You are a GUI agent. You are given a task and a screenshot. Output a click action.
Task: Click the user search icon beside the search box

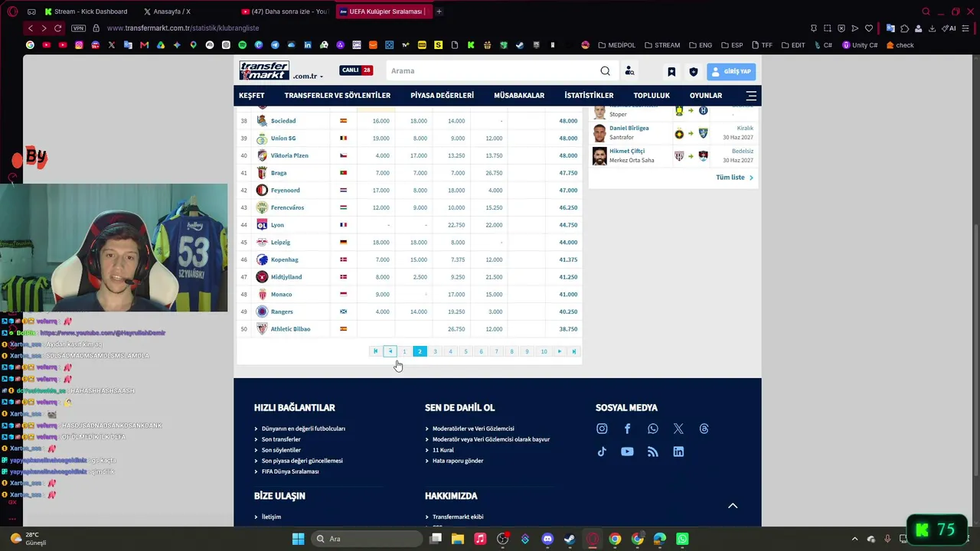tap(629, 71)
